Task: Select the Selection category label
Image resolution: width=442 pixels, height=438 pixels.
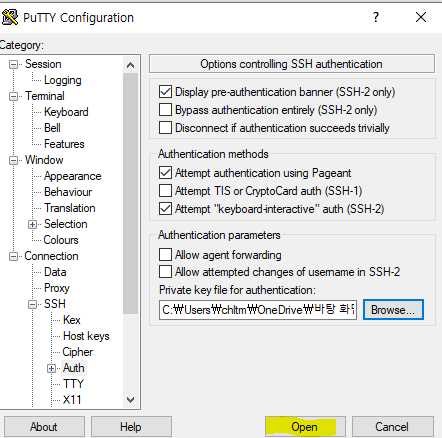Action: [x=66, y=224]
